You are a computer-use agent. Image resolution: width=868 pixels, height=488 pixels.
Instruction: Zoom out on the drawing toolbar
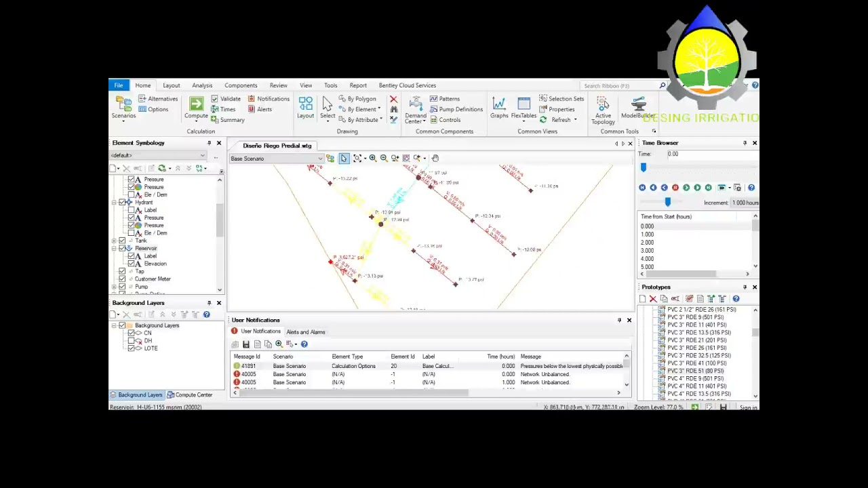click(383, 158)
